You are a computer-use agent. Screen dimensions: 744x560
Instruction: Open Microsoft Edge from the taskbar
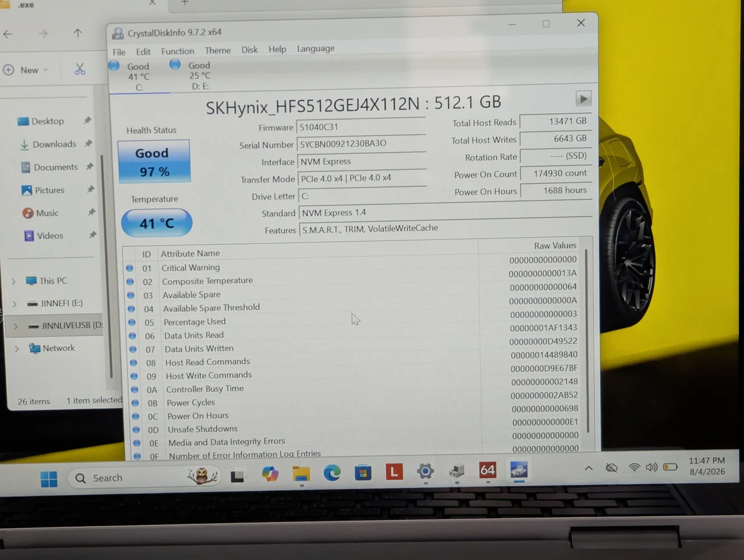332,473
